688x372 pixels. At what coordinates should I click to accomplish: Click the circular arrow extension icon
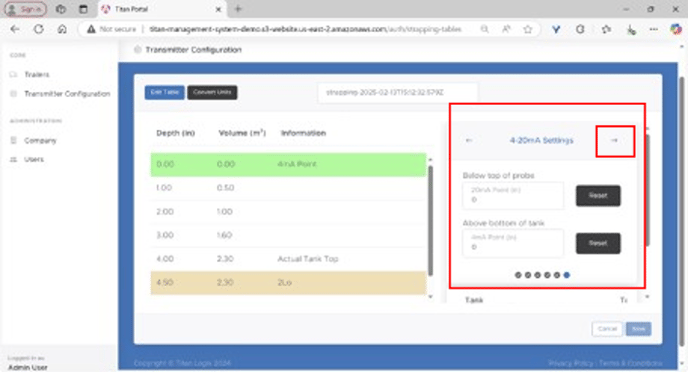pos(580,29)
